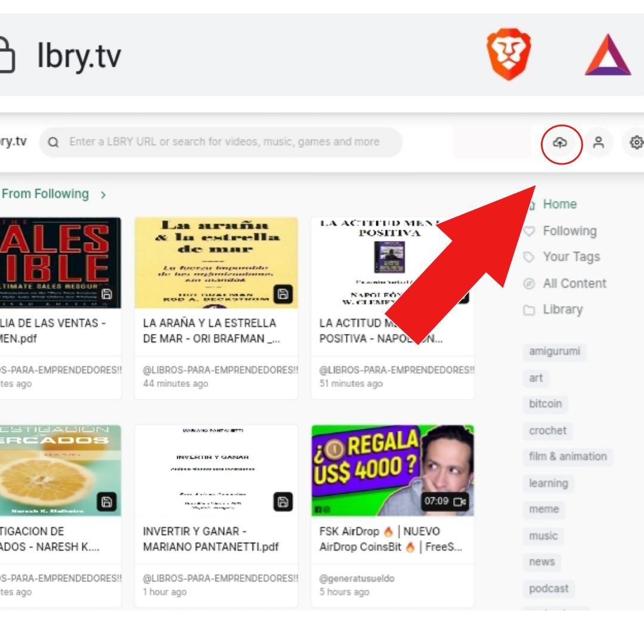
Task: Open Following in sidebar
Action: coord(569,231)
